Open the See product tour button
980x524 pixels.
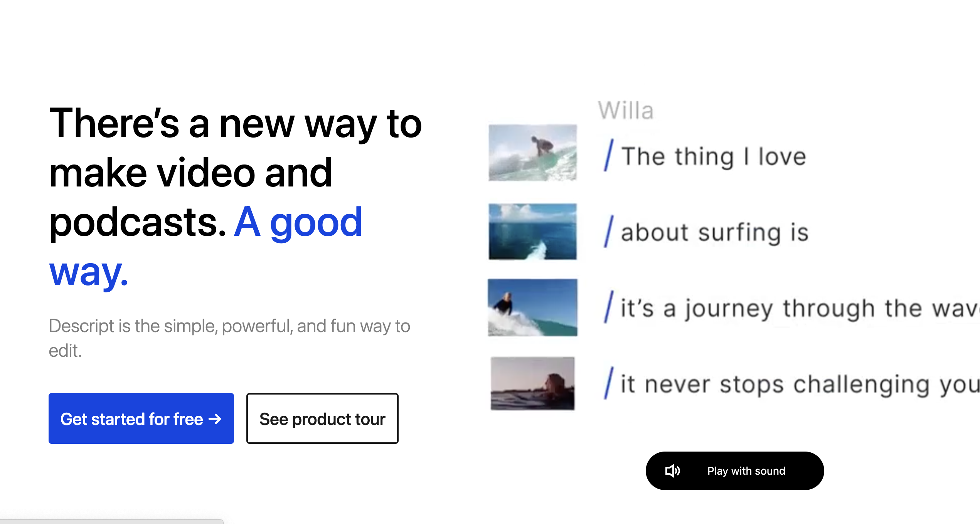(x=322, y=418)
